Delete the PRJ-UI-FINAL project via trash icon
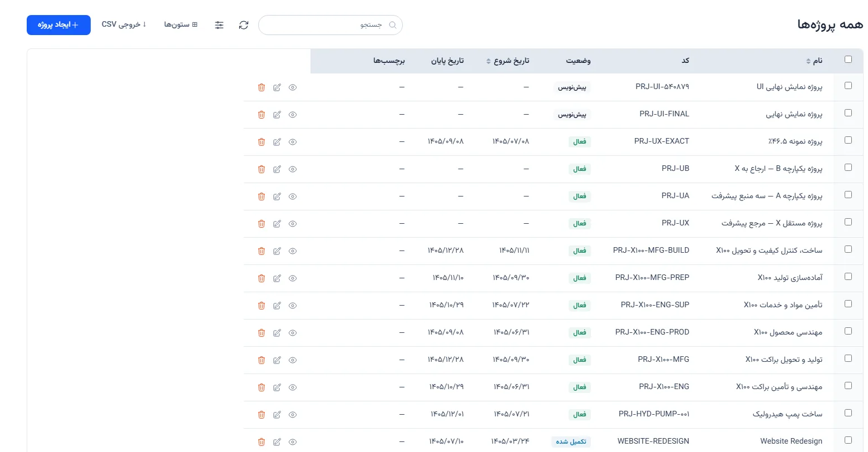The image size is (868, 452). click(x=262, y=115)
